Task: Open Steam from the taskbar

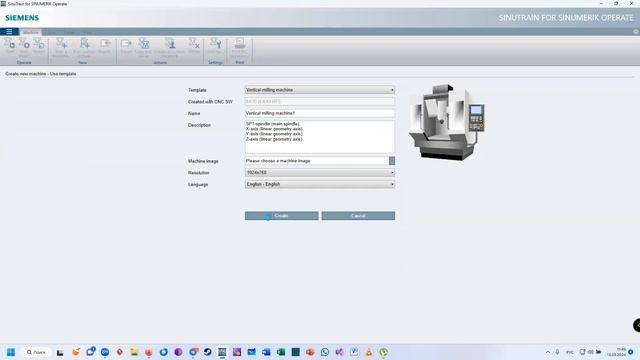Action: point(207,352)
